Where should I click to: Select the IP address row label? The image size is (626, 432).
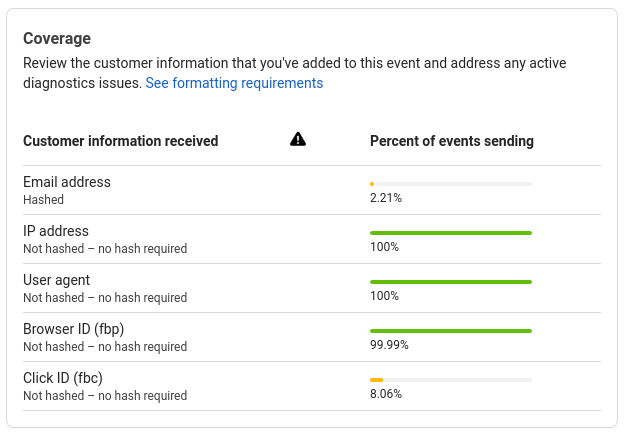(x=56, y=231)
